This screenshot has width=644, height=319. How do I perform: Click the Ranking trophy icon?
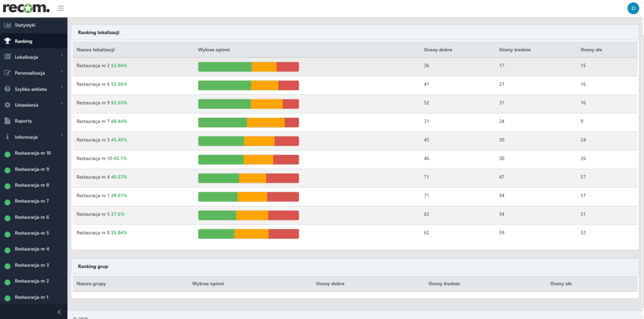(x=8, y=41)
